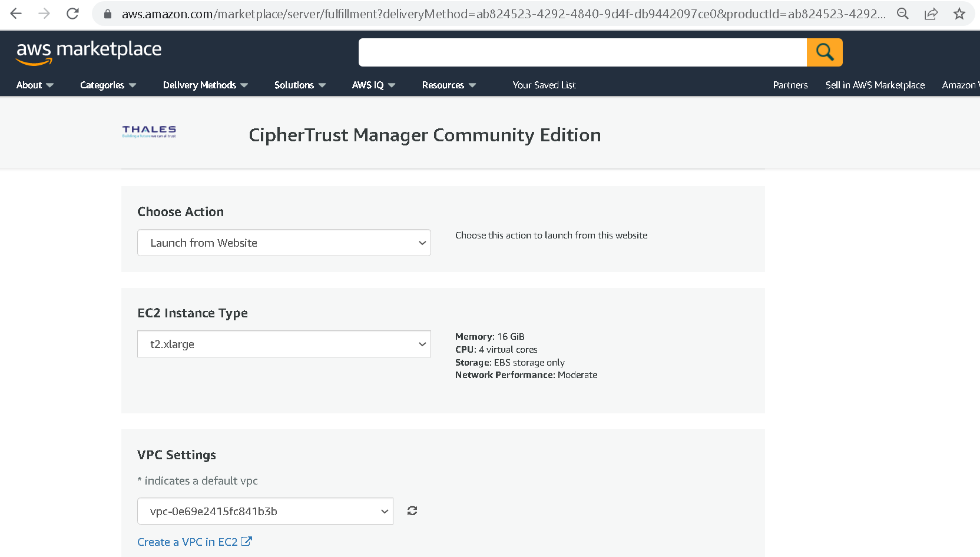Open the Partners link
This screenshot has height=557, width=980.
(790, 85)
